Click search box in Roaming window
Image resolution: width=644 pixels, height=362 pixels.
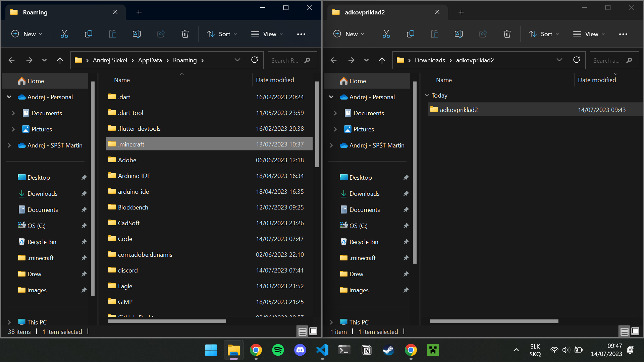tap(292, 60)
